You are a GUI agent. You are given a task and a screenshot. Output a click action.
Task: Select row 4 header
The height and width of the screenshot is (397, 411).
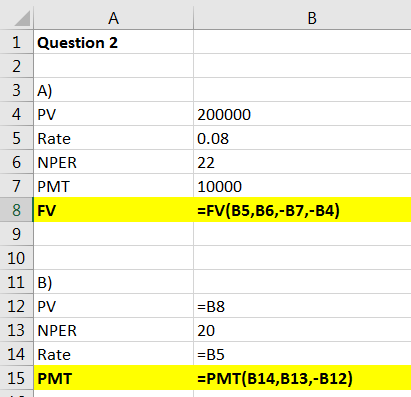point(16,114)
